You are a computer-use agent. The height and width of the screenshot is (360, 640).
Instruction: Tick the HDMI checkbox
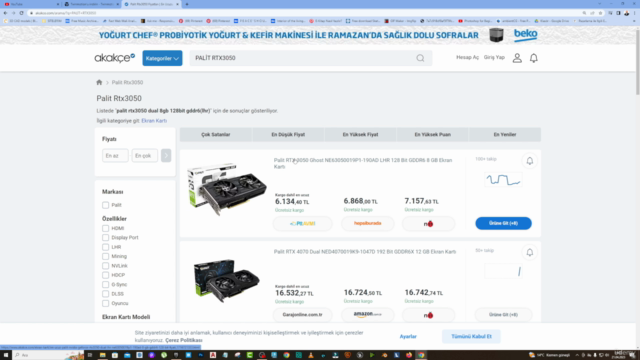coord(106,228)
